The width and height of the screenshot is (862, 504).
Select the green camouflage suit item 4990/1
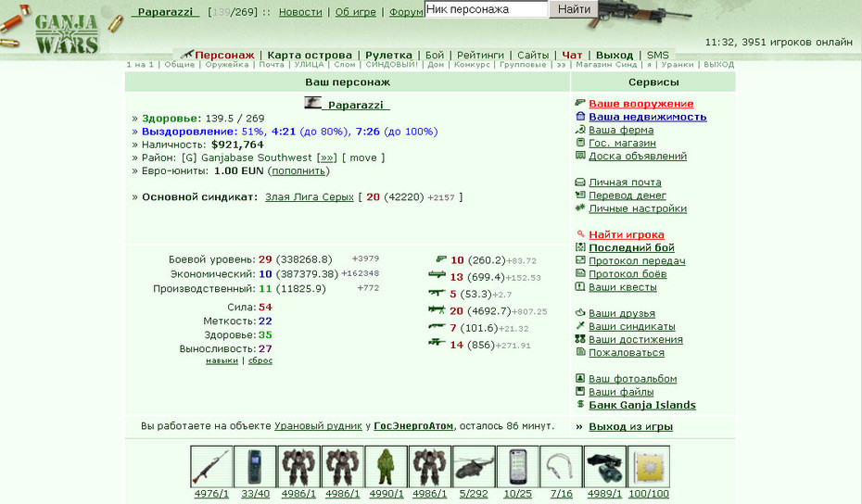pyautogui.click(x=386, y=466)
